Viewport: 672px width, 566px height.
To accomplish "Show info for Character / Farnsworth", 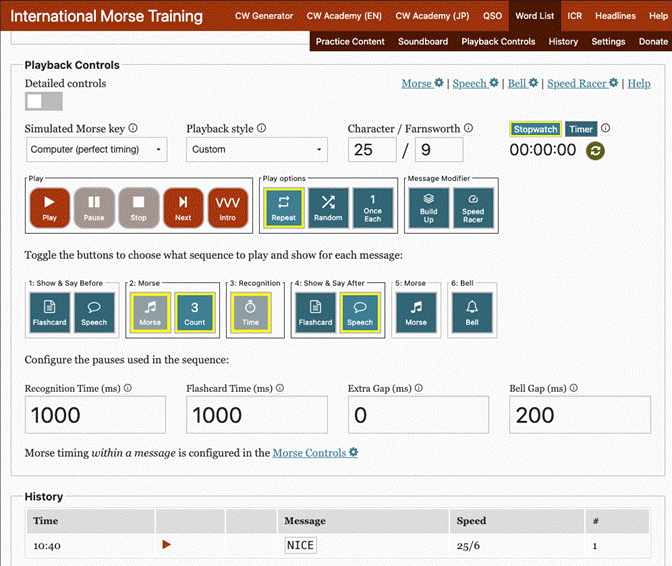I will (x=468, y=128).
